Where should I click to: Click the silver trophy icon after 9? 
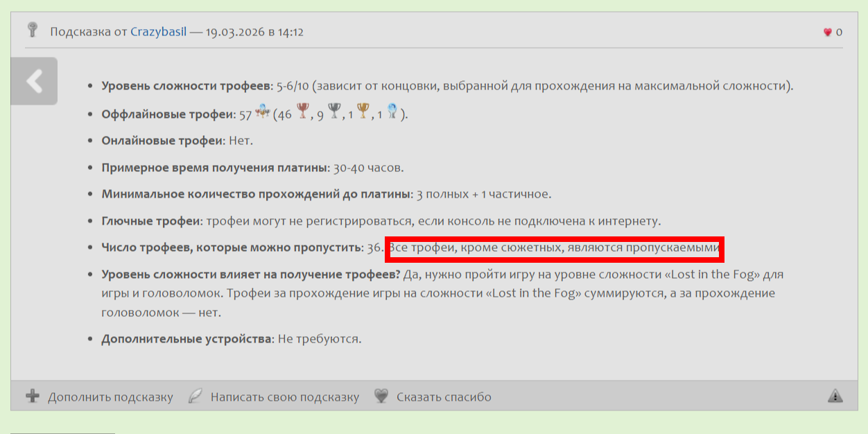[336, 112]
